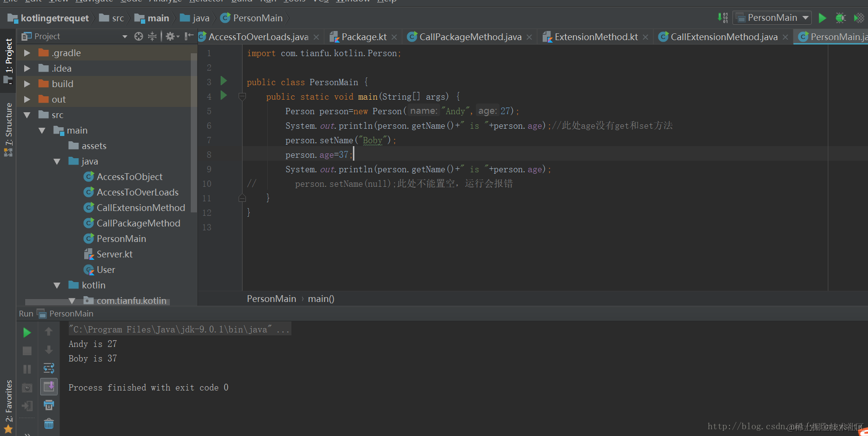This screenshot has height=436, width=868.
Task: Select PersonMain in project tree
Action: coord(115,239)
